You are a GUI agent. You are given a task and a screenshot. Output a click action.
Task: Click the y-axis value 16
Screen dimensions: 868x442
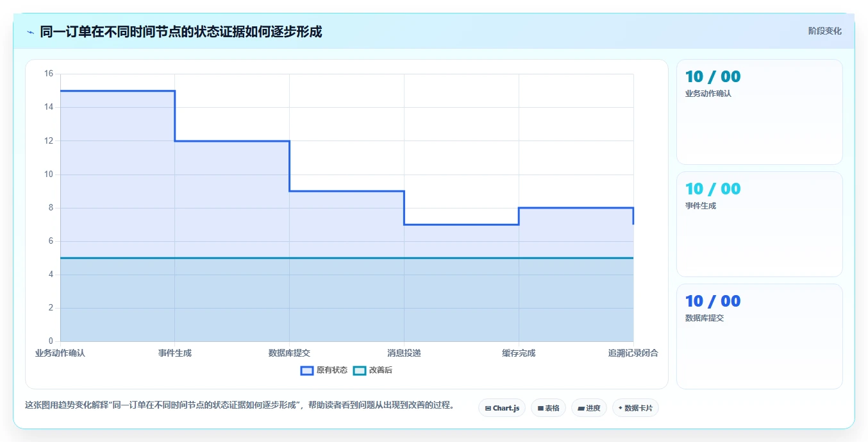tap(49, 74)
